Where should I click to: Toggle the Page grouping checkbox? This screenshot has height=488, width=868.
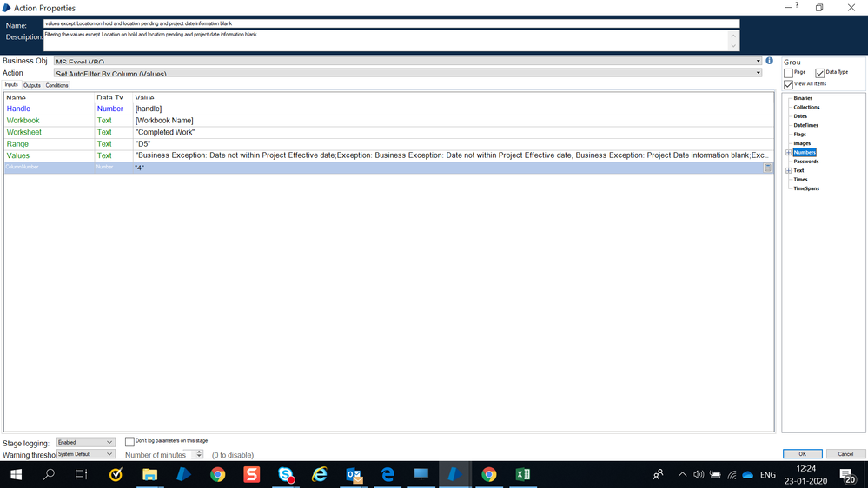(x=788, y=72)
